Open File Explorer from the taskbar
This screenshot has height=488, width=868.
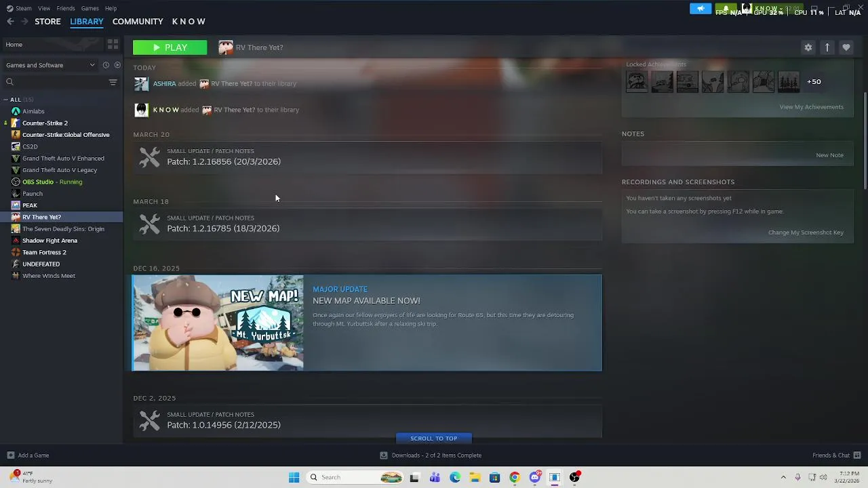click(x=475, y=477)
